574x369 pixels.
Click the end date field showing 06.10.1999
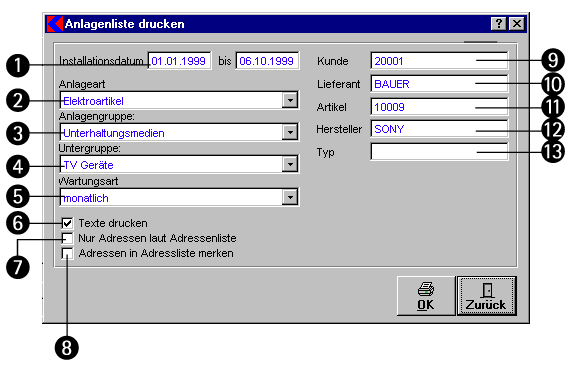tap(267, 61)
